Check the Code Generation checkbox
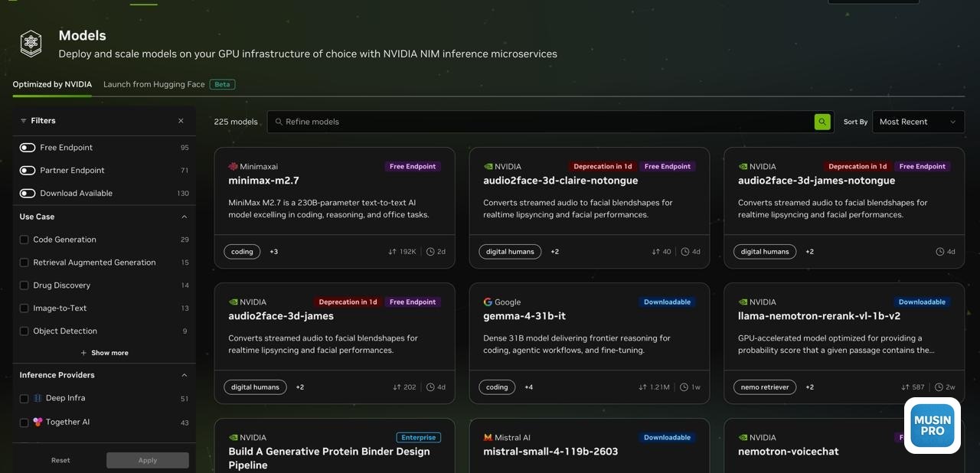The width and height of the screenshot is (980, 473). 24,240
